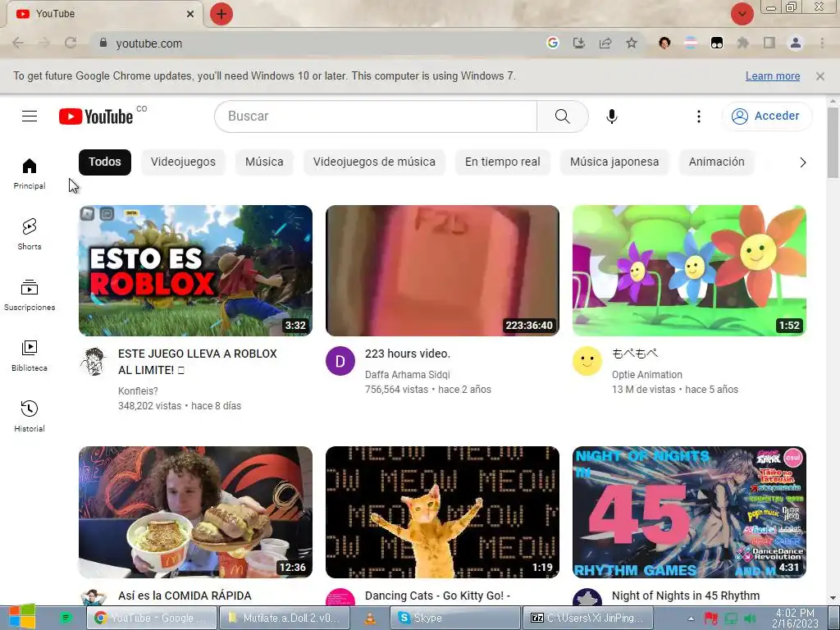Open the McDonald's food video thumbnail
This screenshot has height=630, width=840.
pyautogui.click(x=195, y=512)
